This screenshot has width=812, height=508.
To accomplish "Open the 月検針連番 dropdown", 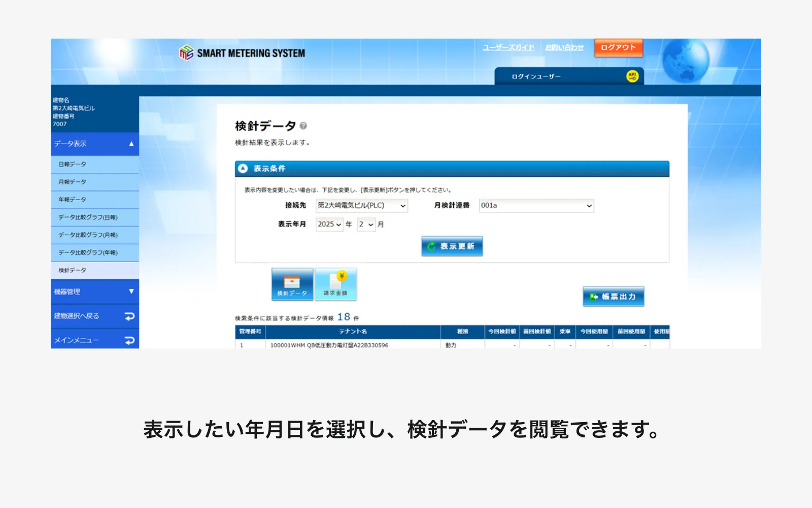I will [x=536, y=206].
